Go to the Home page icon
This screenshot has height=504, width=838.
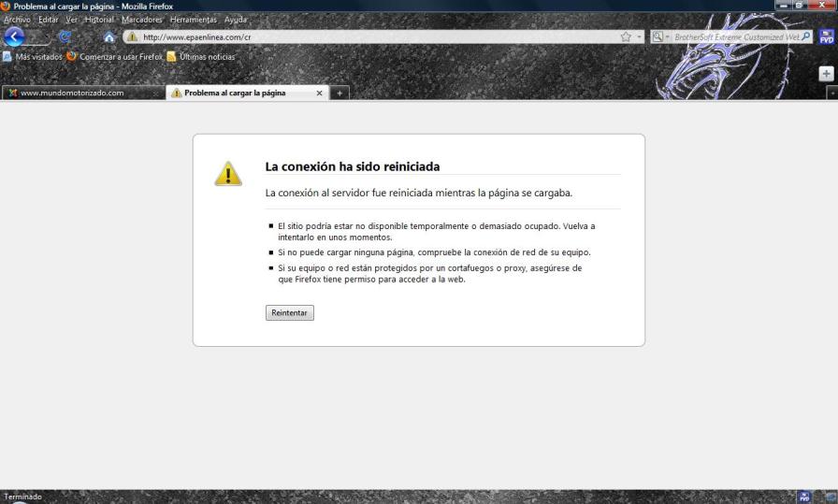[109, 36]
